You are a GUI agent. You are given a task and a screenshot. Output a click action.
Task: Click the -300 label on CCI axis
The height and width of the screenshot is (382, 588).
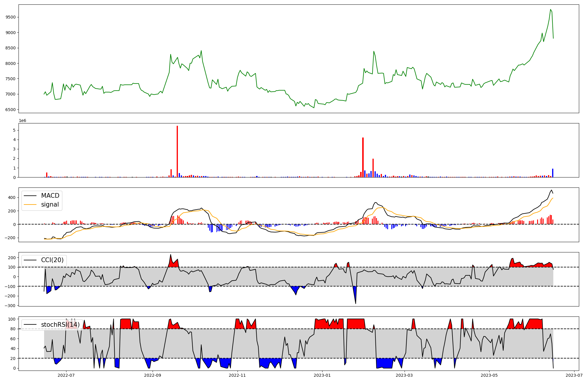pyautogui.click(x=9, y=306)
